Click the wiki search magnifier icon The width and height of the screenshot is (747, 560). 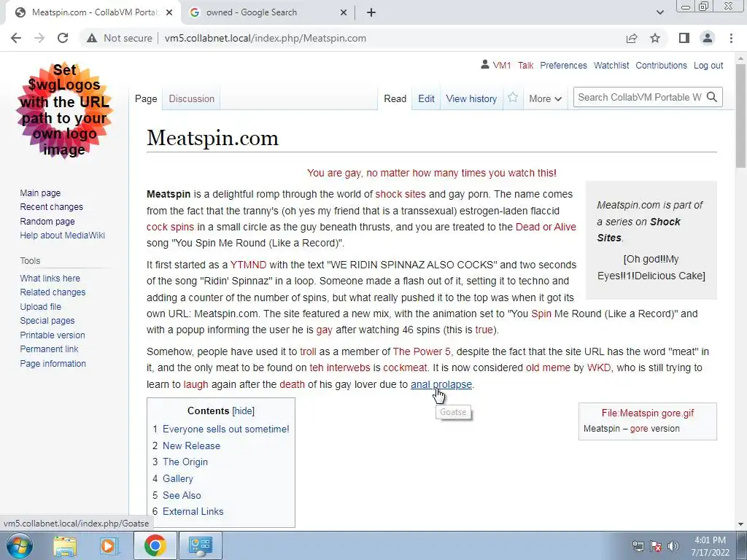click(x=712, y=97)
